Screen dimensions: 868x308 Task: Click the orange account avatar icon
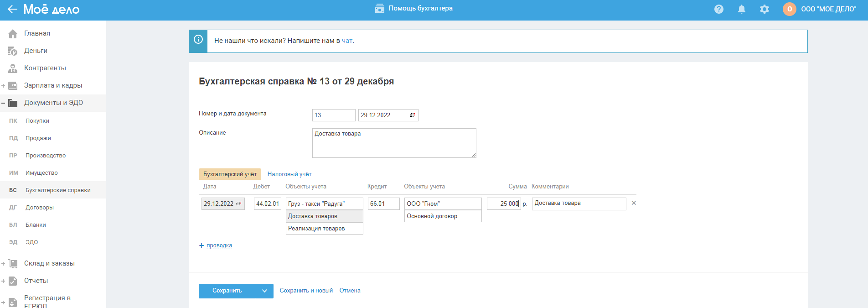coord(789,9)
